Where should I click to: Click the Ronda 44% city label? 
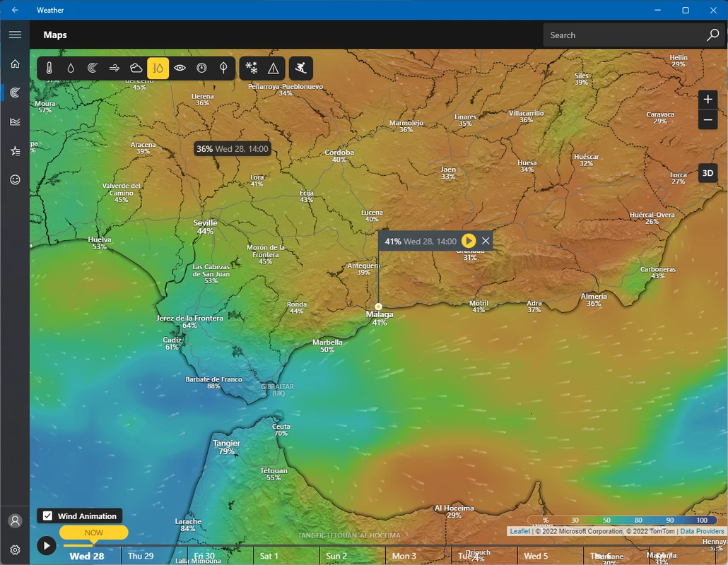(297, 307)
